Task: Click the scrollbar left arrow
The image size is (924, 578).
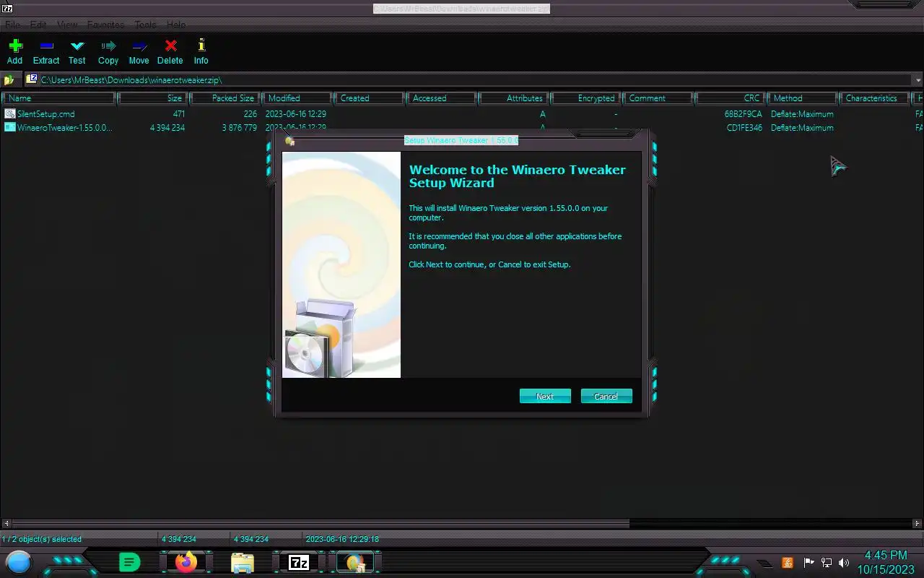Action: 6,523
